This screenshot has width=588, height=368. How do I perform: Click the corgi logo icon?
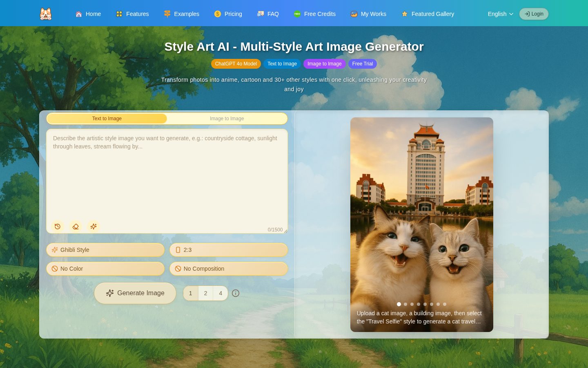point(46,14)
